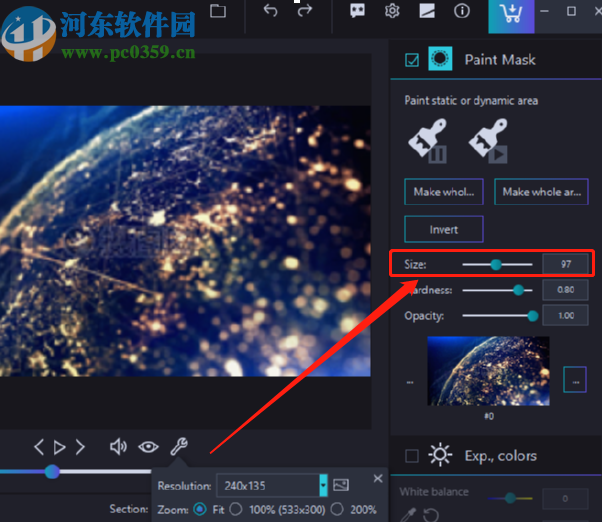602x522 pixels.
Task: Click the Paint Mask circle icon
Action: 440,59
